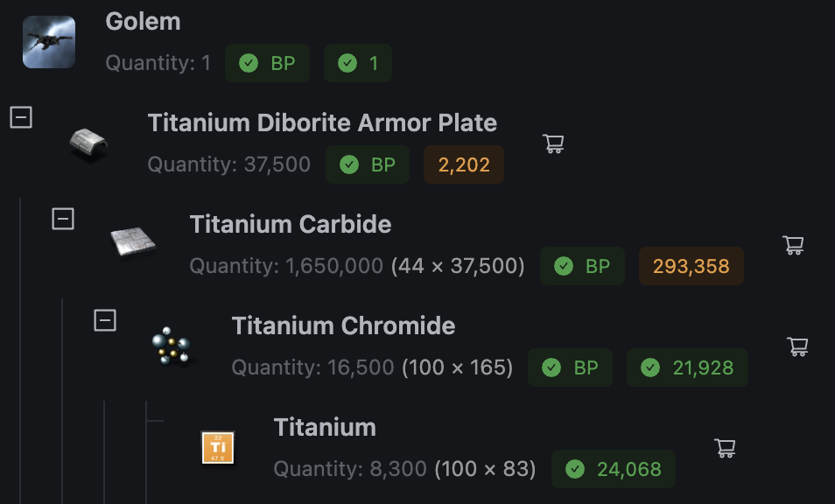Click the orange 293,358 stock badge
Image resolution: width=835 pixels, height=504 pixels.
coord(691,266)
